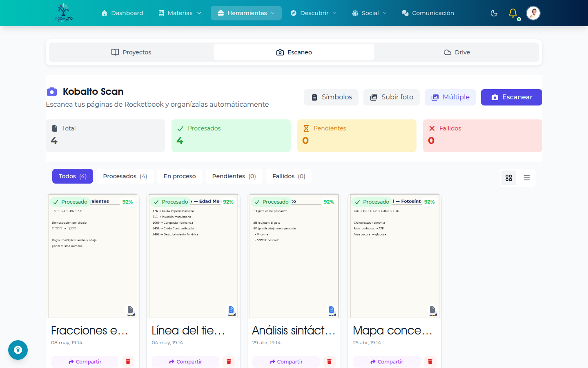
Task: Click the Total count card
Action: click(x=105, y=136)
